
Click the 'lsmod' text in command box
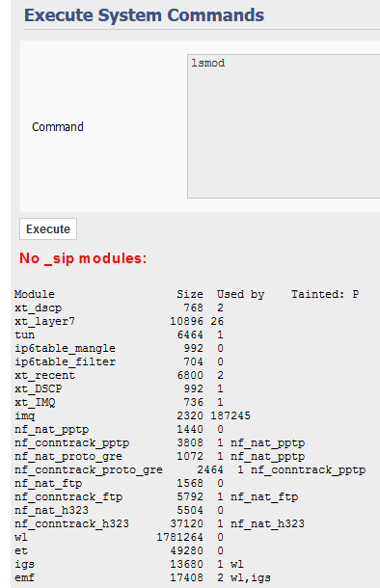(x=207, y=63)
